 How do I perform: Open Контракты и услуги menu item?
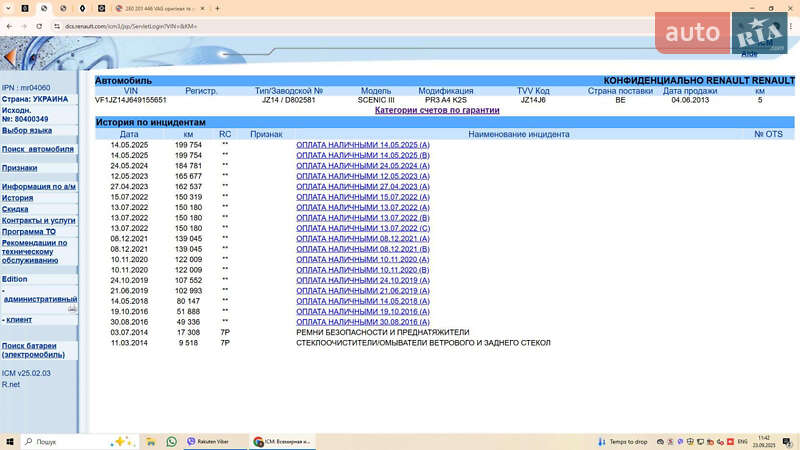tap(38, 220)
